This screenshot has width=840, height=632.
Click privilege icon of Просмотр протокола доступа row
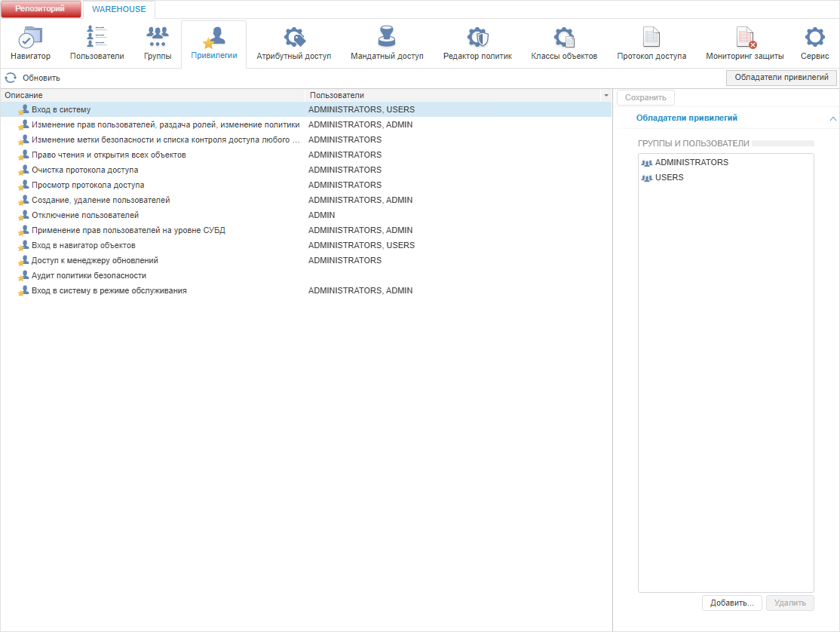coord(23,185)
